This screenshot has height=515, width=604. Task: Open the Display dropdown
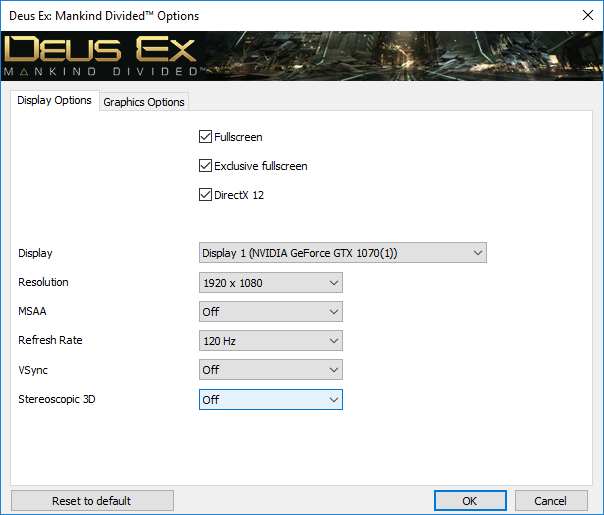[343, 253]
